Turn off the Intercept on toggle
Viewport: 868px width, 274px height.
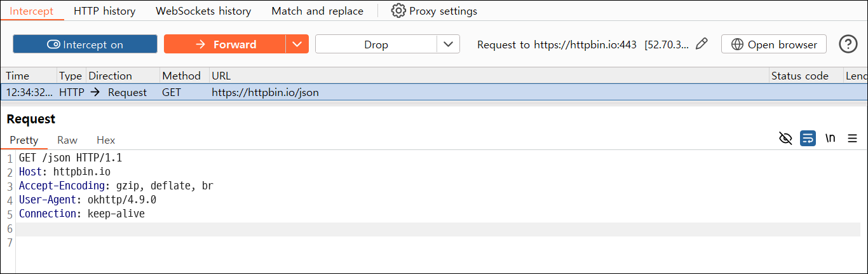(x=85, y=44)
